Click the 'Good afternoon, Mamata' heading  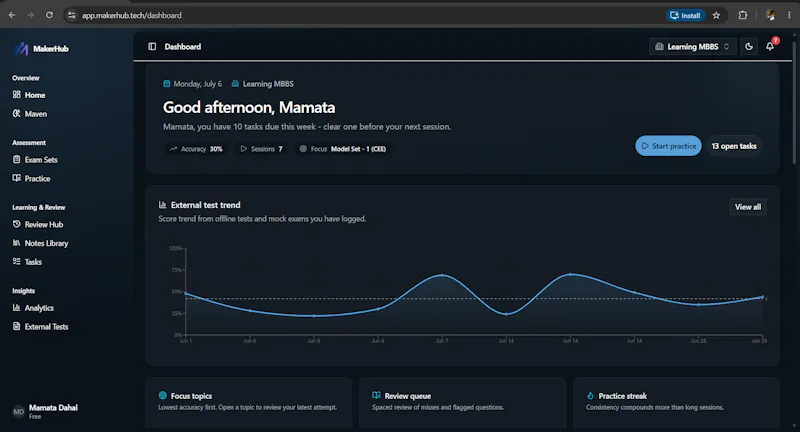click(x=249, y=108)
